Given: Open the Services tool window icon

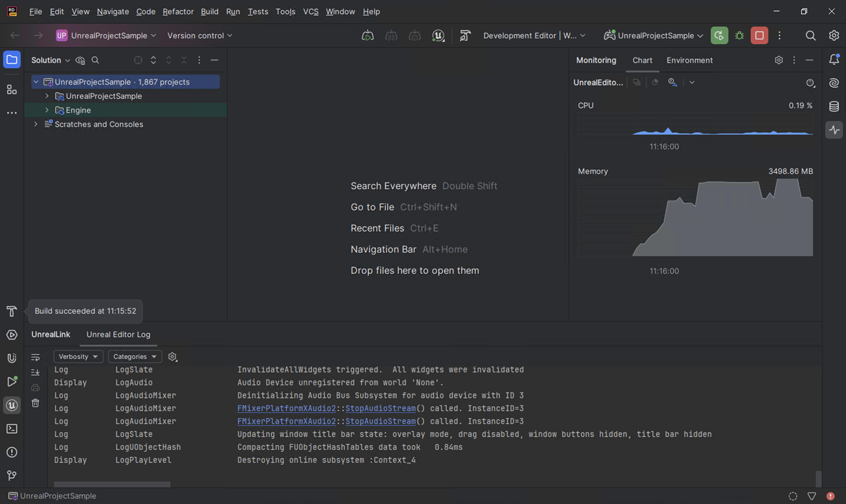Looking at the screenshot, I should click(x=12, y=335).
